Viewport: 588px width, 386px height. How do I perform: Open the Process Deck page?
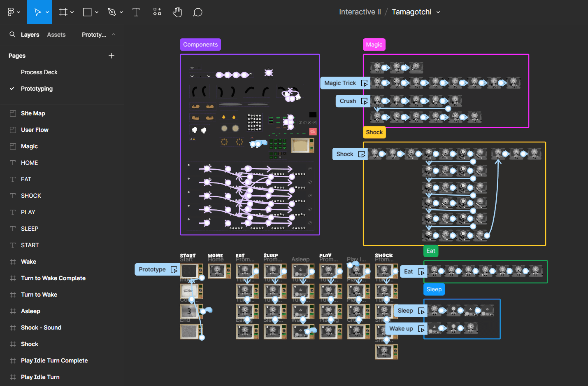[39, 72]
